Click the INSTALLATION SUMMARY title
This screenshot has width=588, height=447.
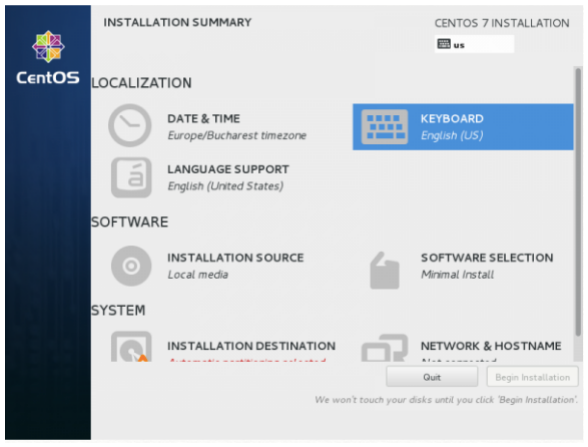(177, 22)
